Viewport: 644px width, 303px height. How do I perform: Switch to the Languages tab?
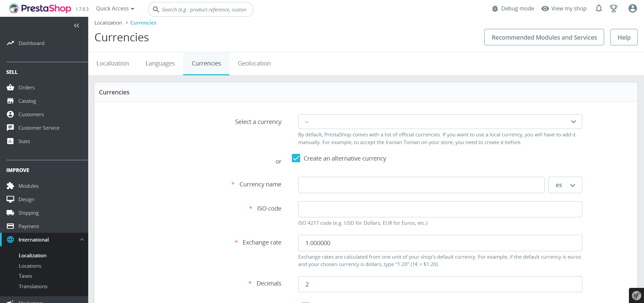click(x=160, y=63)
